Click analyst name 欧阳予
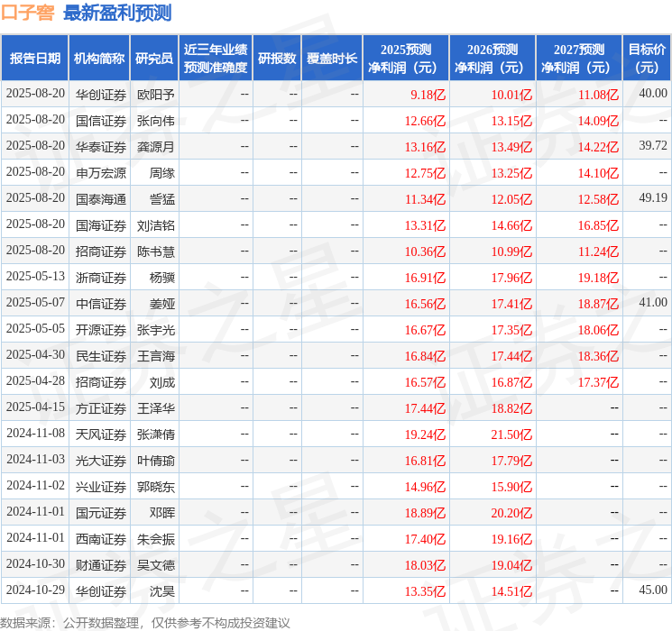Screen dimensions: 672x631 (155, 95)
